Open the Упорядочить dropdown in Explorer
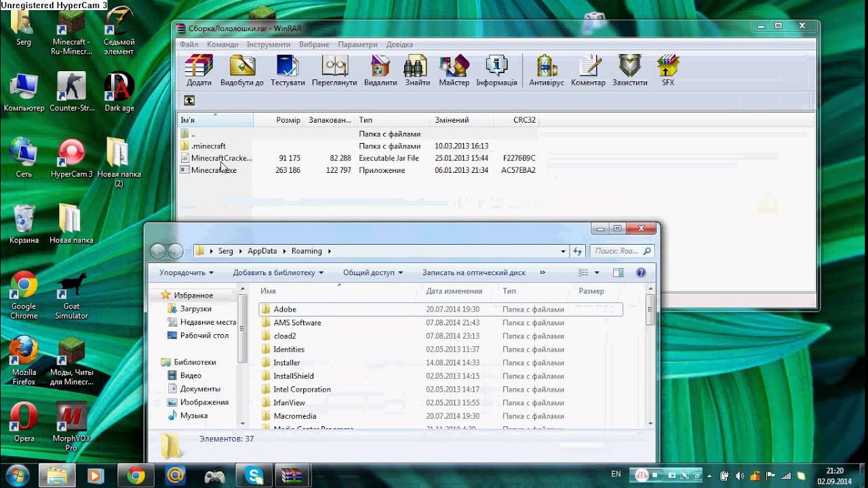The width and height of the screenshot is (868, 488). pos(186,272)
